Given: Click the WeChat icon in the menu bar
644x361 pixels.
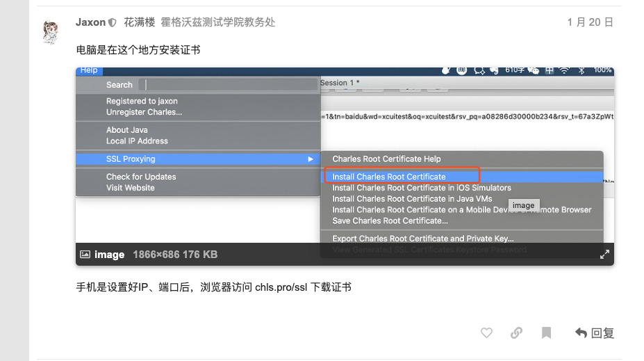Looking at the screenshot, I should coord(533,70).
